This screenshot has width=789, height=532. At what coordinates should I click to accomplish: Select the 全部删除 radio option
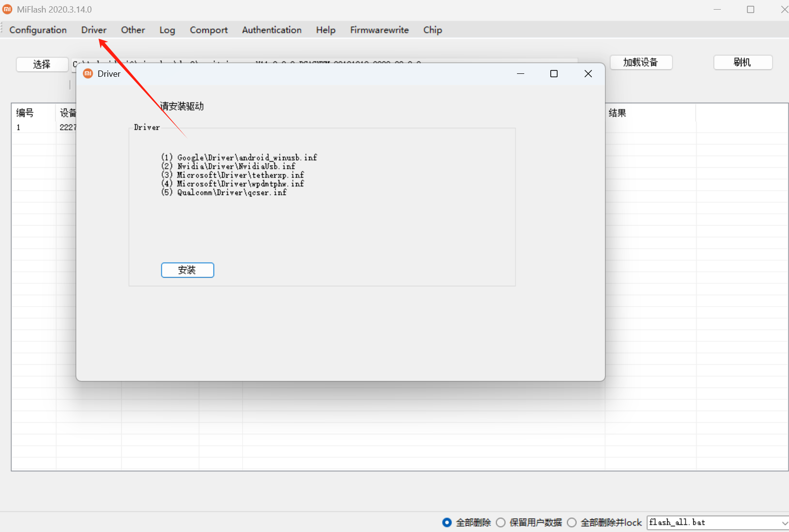(x=447, y=522)
